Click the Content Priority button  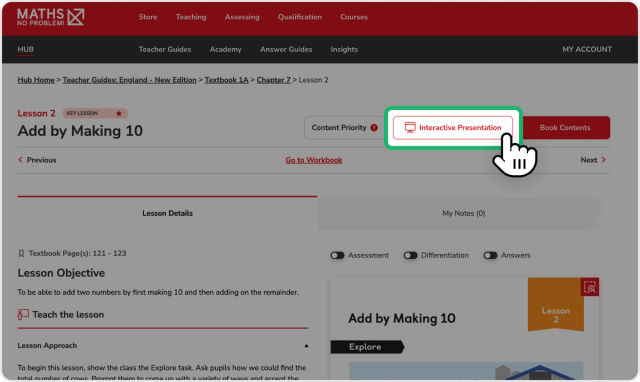coord(344,128)
